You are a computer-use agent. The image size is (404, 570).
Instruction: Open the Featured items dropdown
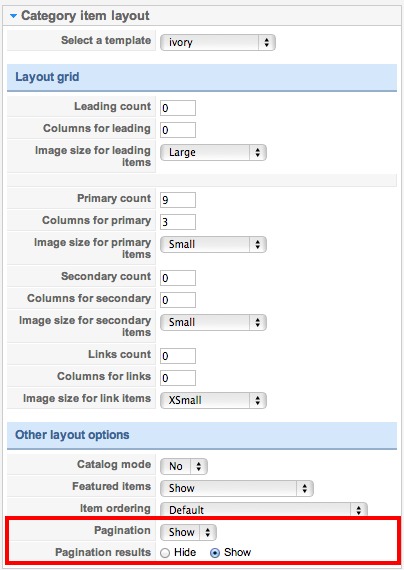[x=237, y=488]
